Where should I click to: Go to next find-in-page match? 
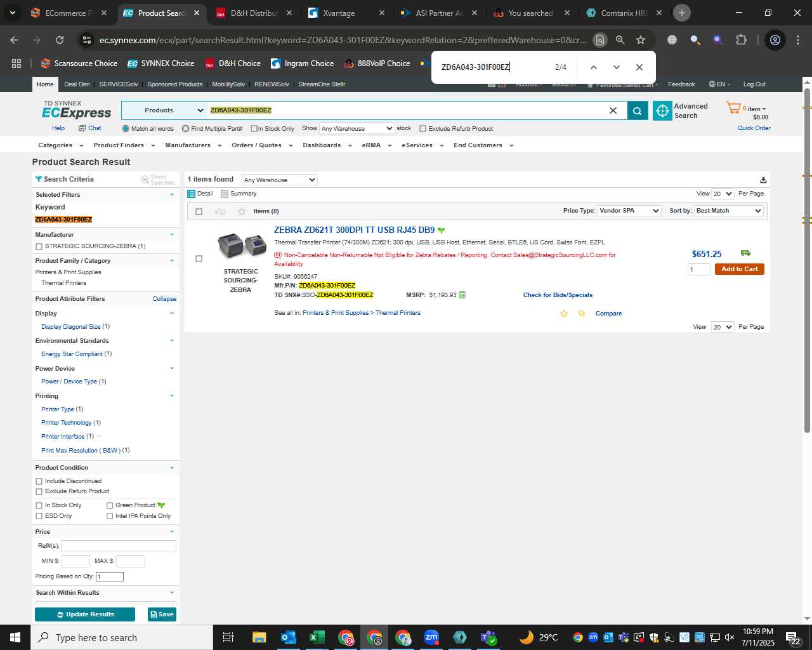point(617,67)
